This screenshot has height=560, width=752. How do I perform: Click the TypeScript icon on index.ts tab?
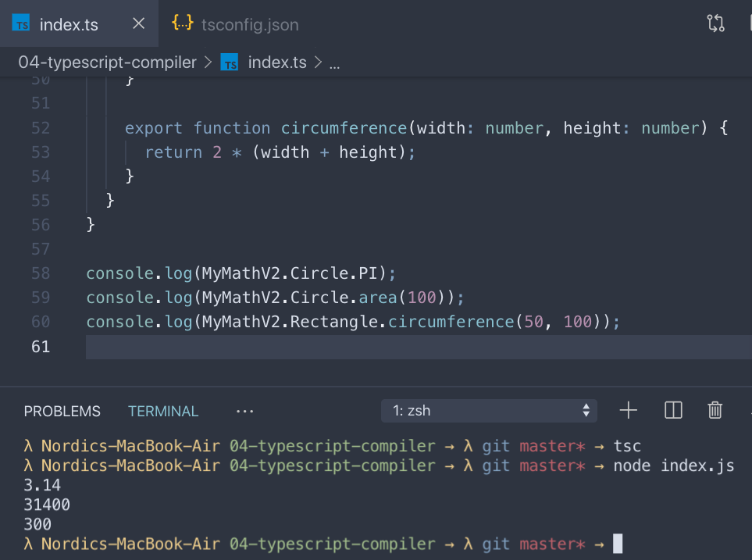(x=20, y=23)
